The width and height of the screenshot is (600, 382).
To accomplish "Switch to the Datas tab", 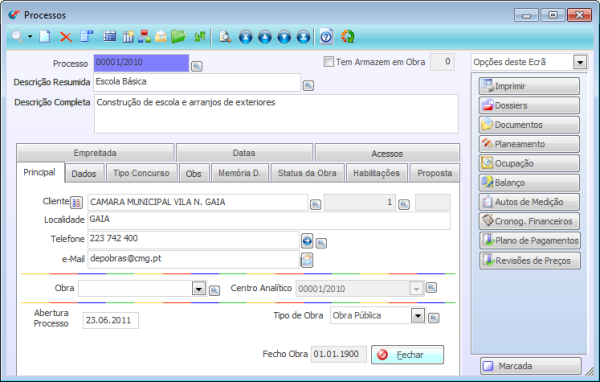I will point(244,153).
